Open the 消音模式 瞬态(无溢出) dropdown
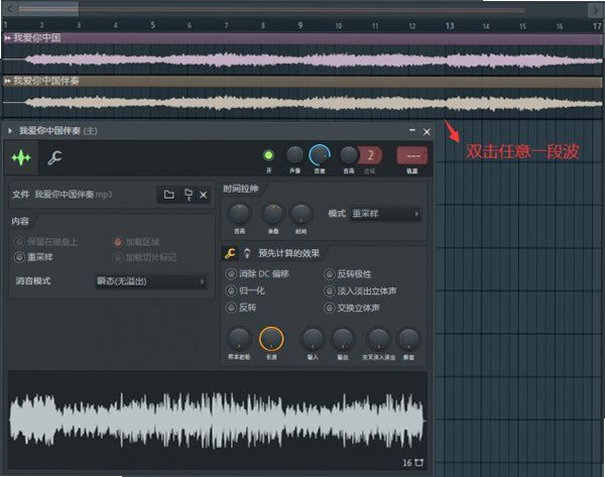The width and height of the screenshot is (605, 477). (x=151, y=281)
